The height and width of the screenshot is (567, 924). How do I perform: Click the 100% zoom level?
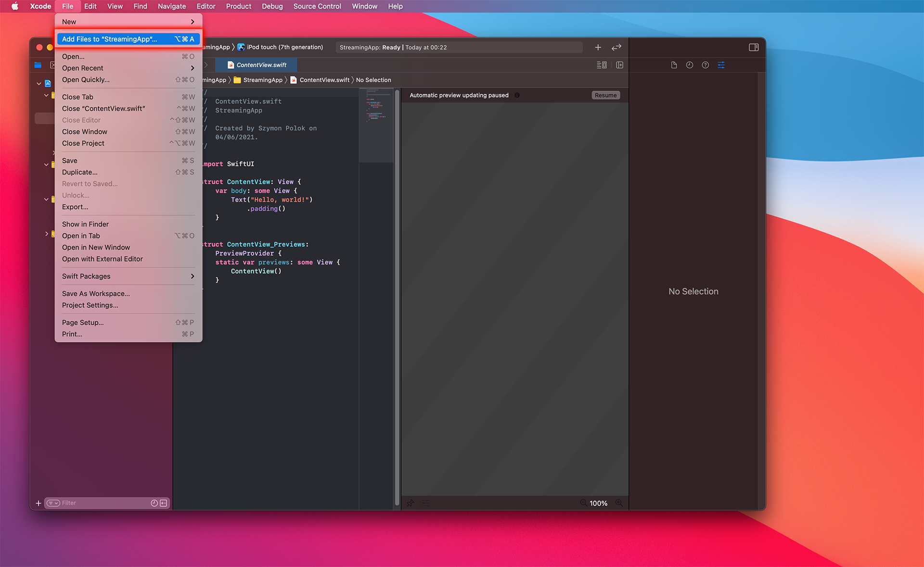coord(598,503)
